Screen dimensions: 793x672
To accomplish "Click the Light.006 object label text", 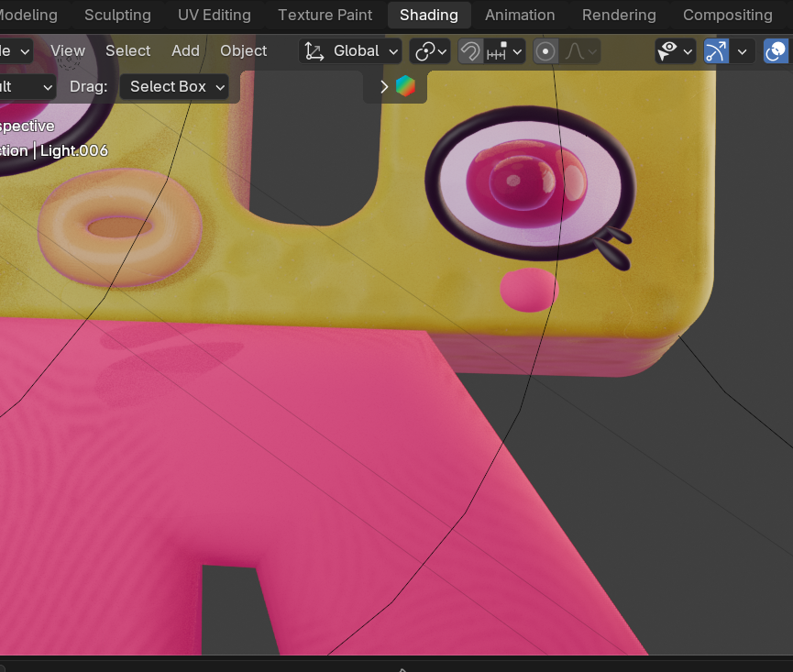I will 74,150.
